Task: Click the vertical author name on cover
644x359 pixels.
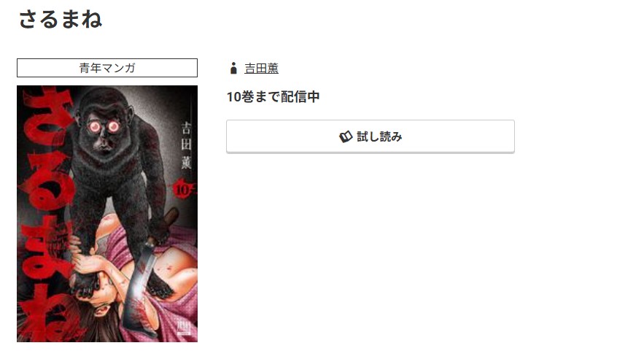Action: click(x=186, y=145)
